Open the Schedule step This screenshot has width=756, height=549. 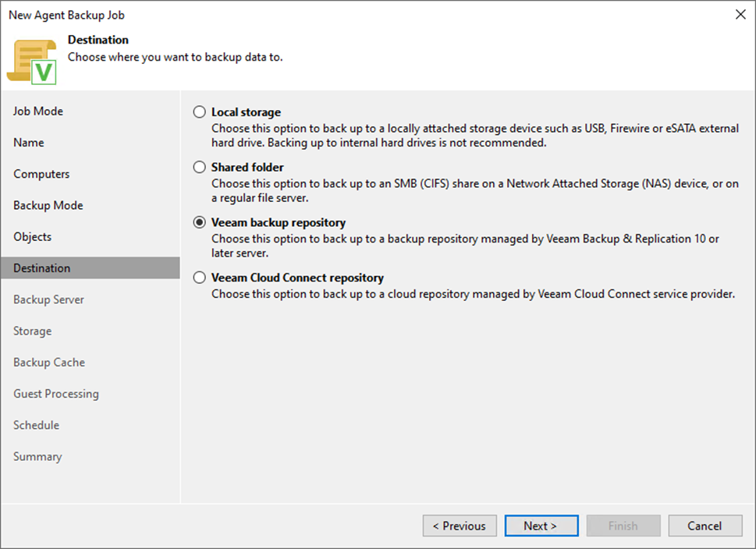point(36,425)
